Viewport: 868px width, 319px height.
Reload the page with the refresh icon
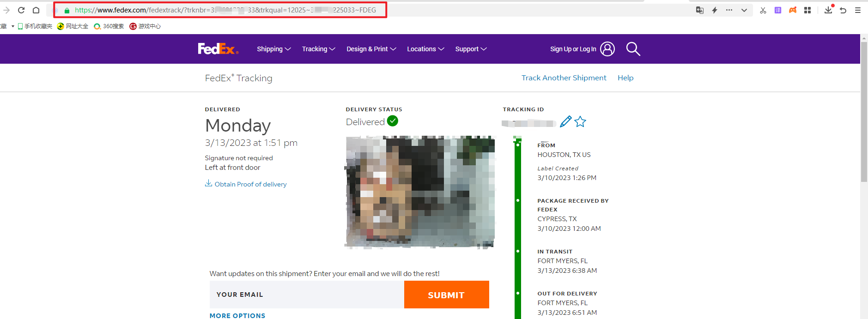coord(21,10)
